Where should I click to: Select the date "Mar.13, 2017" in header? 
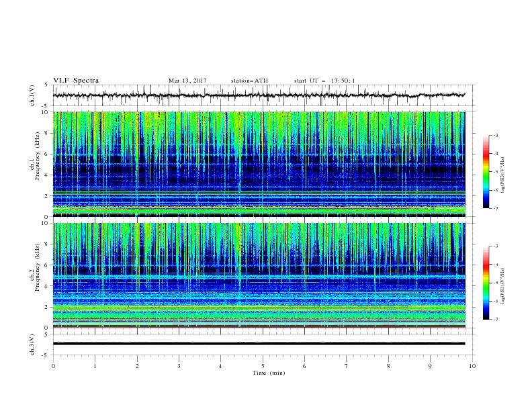pyautogui.click(x=187, y=81)
